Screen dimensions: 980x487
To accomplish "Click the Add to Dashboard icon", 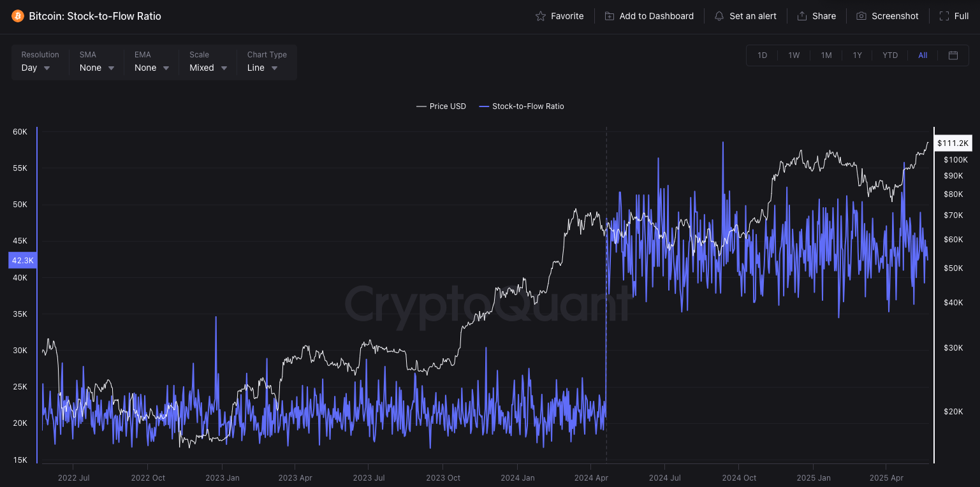I will pyautogui.click(x=610, y=16).
